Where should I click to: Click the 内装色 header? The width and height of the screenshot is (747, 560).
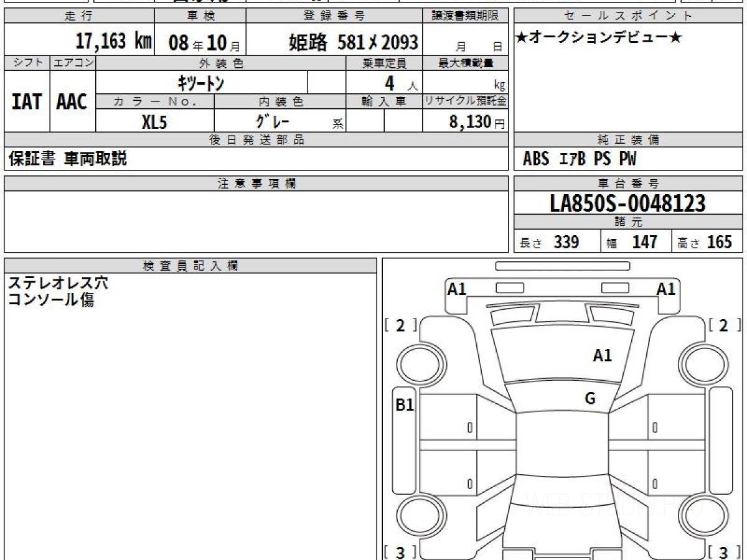pos(280,101)
